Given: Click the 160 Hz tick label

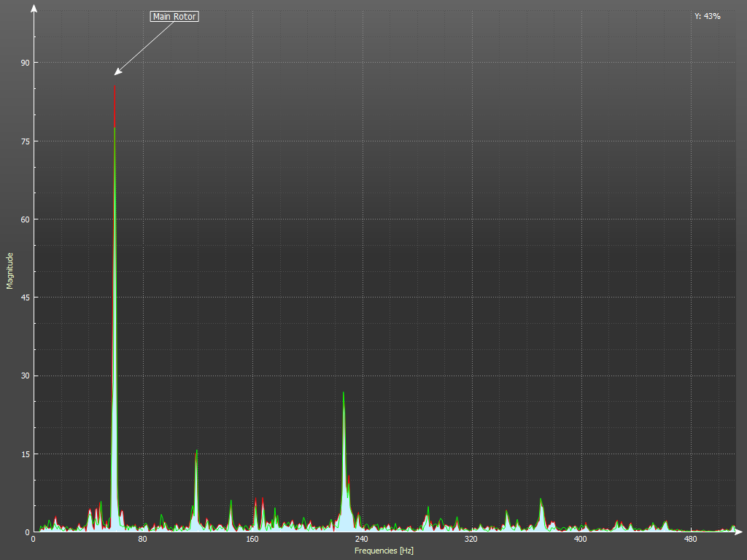Looking at the screenshot, I should click(x=252, y=540).
